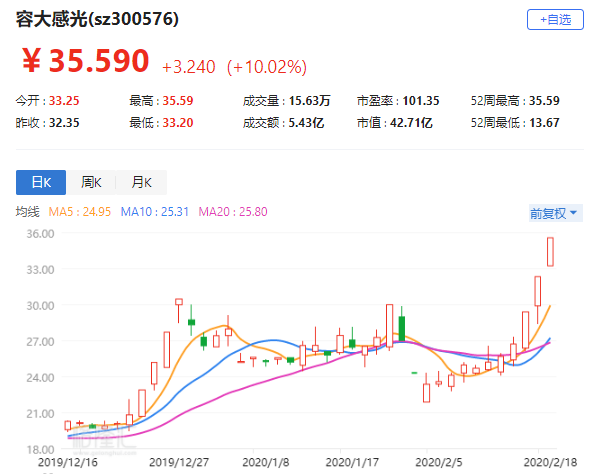
Task: Click the MA10 moving average label
Action: point(154,212)
